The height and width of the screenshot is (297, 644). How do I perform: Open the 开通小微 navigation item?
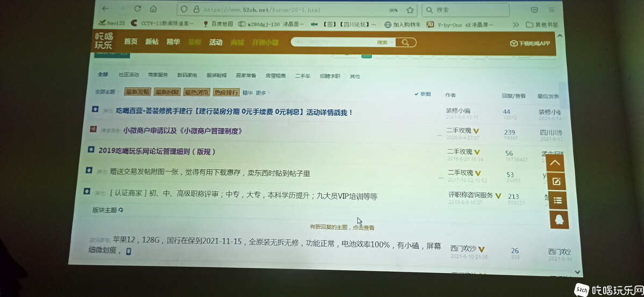(x=265, y=42)
